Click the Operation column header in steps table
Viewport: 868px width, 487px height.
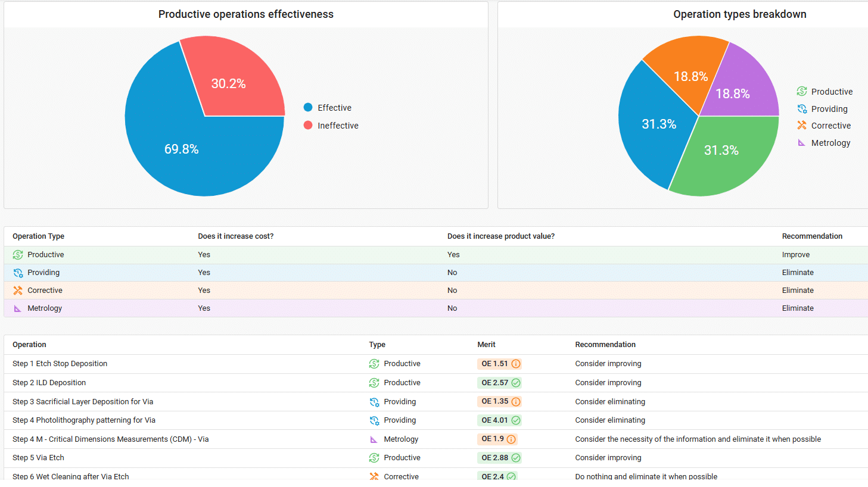click(x=29, y=345)
